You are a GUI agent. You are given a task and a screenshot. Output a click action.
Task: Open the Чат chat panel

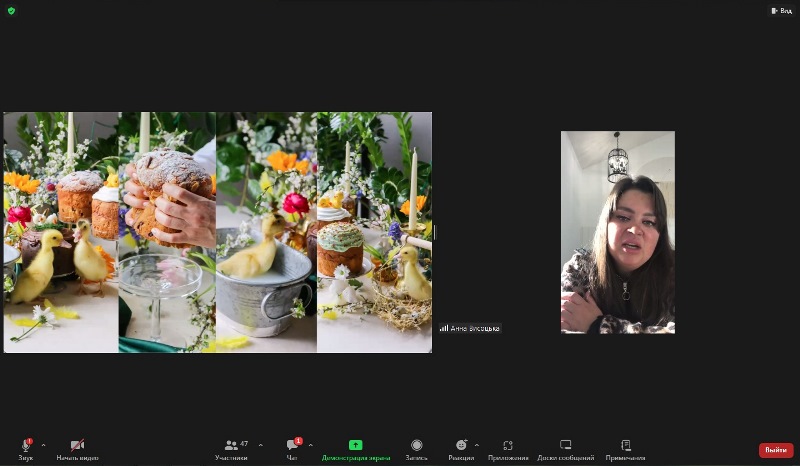pyautogui.click(x=292, y=450)
